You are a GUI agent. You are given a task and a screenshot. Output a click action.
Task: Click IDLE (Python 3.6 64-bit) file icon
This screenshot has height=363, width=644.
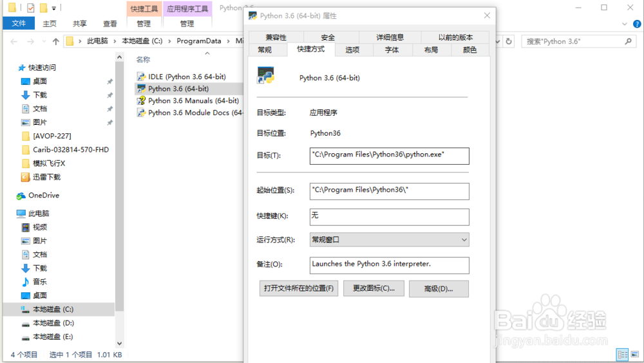point(141,77)
